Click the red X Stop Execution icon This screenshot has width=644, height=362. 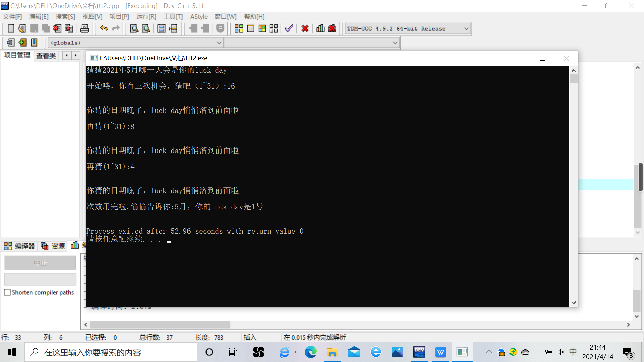[x=305, y=28]
